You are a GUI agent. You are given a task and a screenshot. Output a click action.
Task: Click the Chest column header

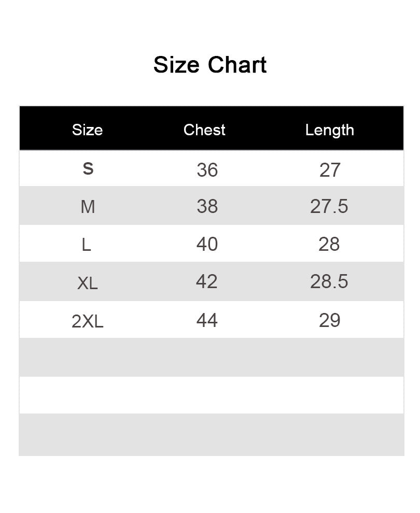coord(204,130)
